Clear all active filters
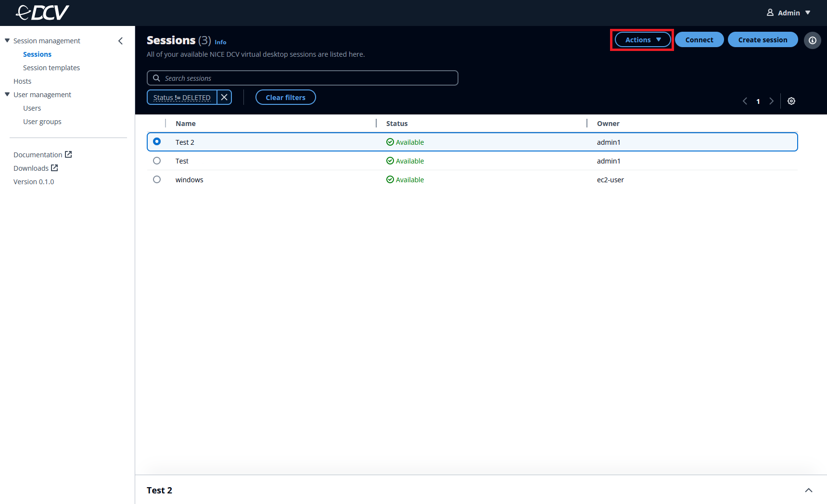Screen dimensions: 827x504 coord(285,97)
